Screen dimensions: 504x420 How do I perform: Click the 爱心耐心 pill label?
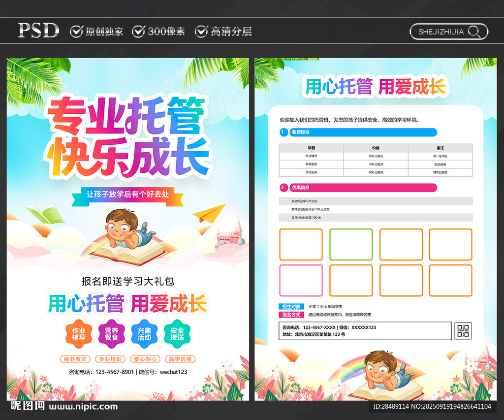pos(145,359)
